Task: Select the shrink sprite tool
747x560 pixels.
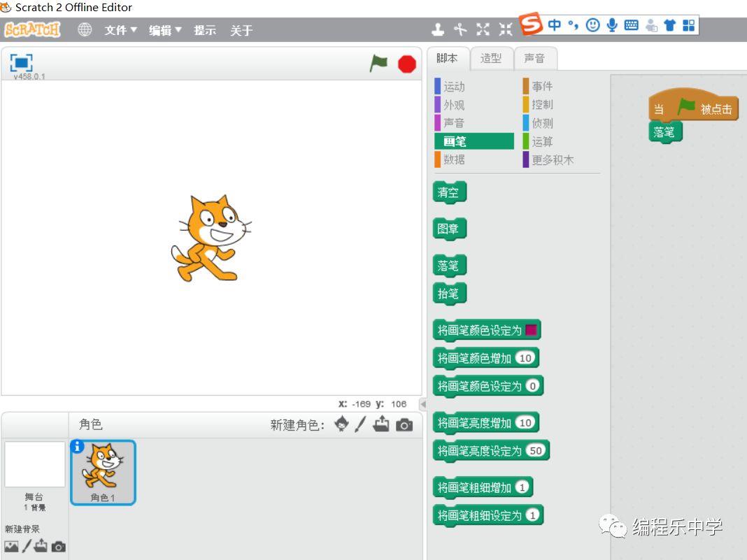Action: click(506, 29)
